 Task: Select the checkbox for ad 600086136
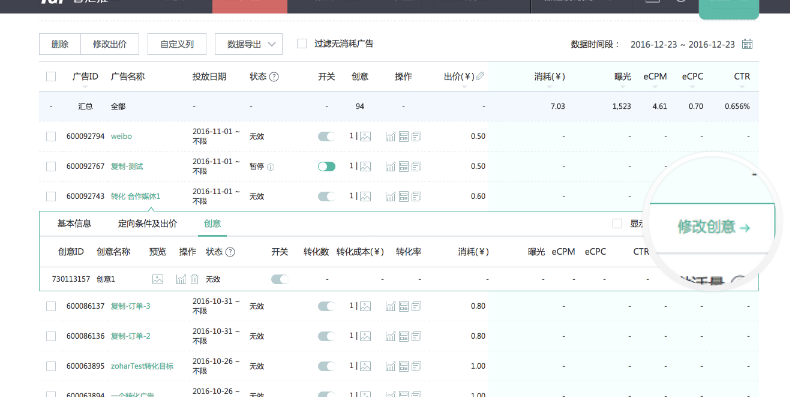pos(51,336)
